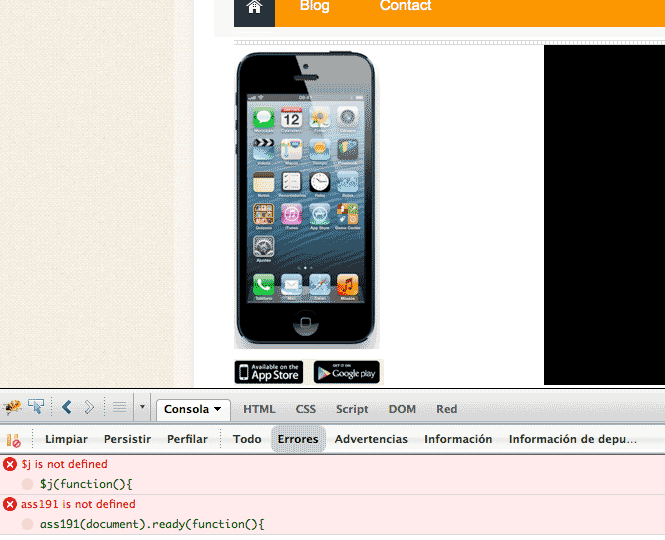Click the red error icon for ass191 error
This screenshot has height=540, width=665.
point(10,504)
